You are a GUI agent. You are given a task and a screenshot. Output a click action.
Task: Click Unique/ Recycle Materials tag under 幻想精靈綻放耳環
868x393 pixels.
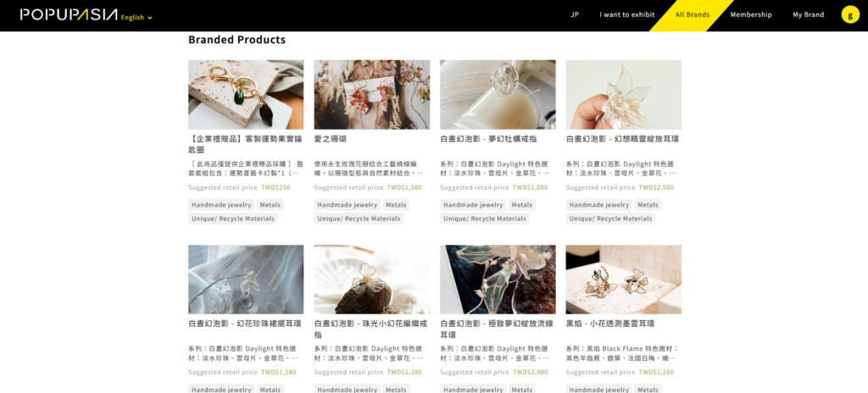pyautogui.click(x=610, y=219)
